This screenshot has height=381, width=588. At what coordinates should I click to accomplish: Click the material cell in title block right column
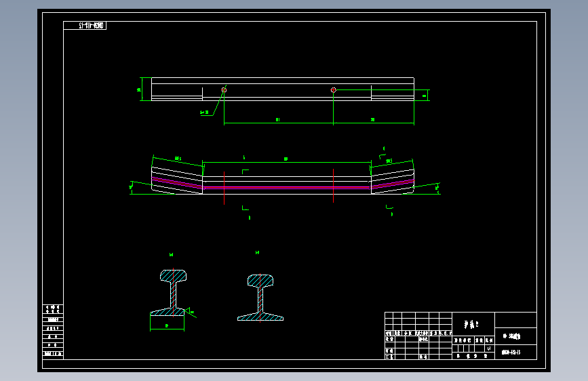(x=515, y=336)
